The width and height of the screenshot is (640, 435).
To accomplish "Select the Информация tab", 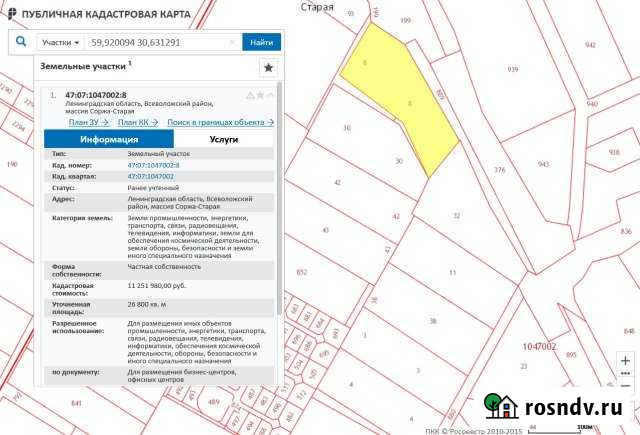I will click(109, 140).
